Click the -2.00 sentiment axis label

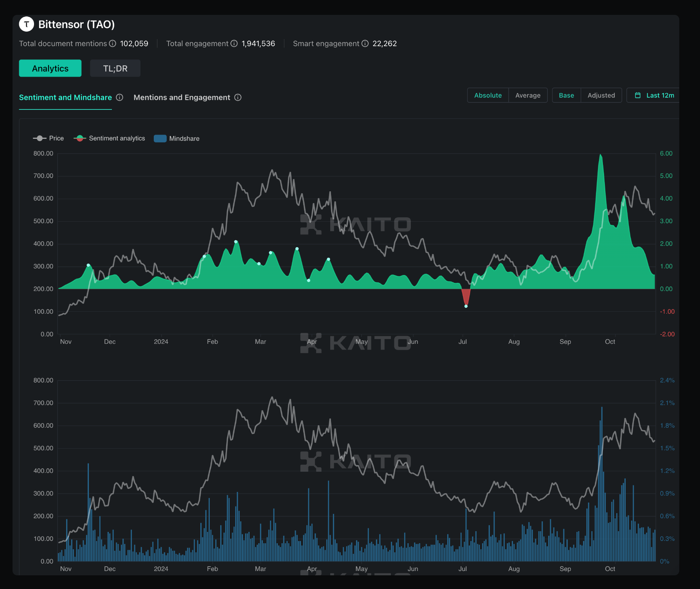(x=667, y=334)
